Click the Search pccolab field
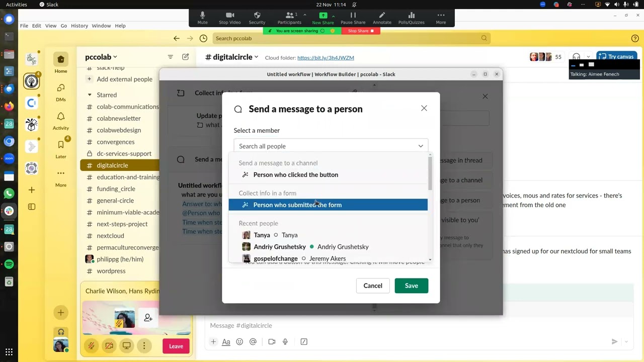 351,38
